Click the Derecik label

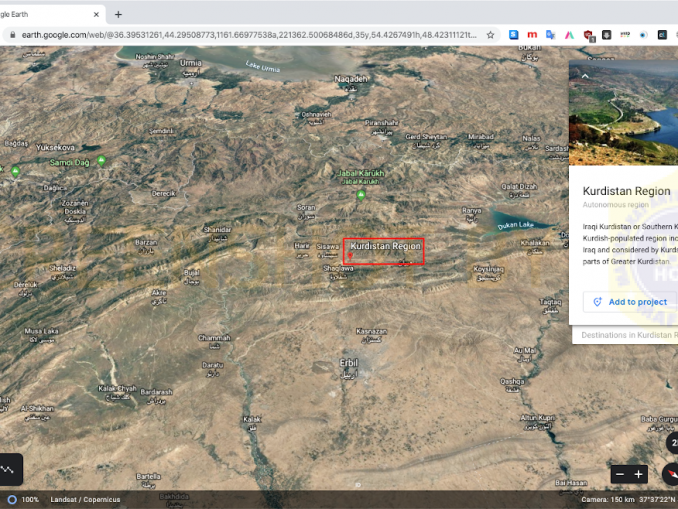pos(163,193)
